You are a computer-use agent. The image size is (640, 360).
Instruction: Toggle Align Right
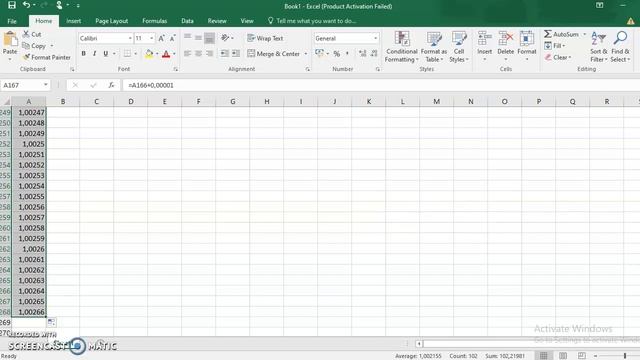tap(209, 53)
